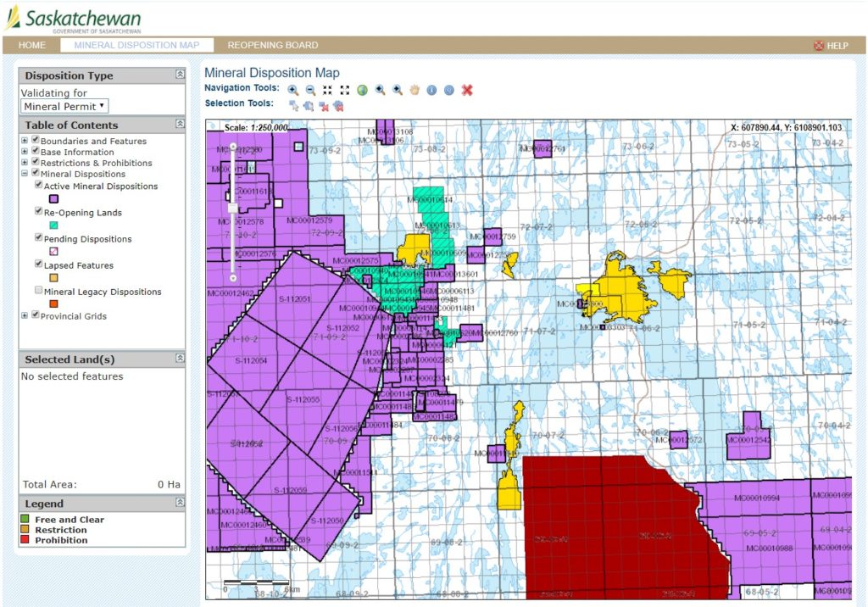Activate the Pan hand tool
This screenshot has width=868, height=607.
pos(414,91)
